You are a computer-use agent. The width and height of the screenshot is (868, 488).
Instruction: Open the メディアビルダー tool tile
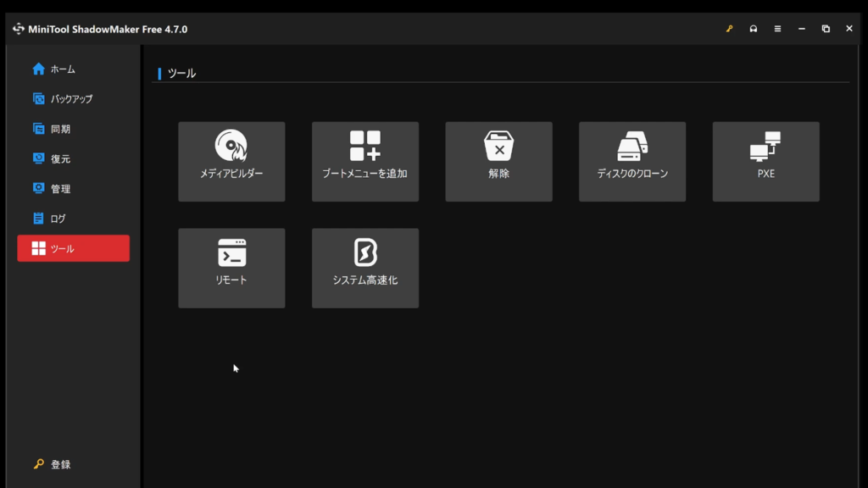click(x=231, y=161)
